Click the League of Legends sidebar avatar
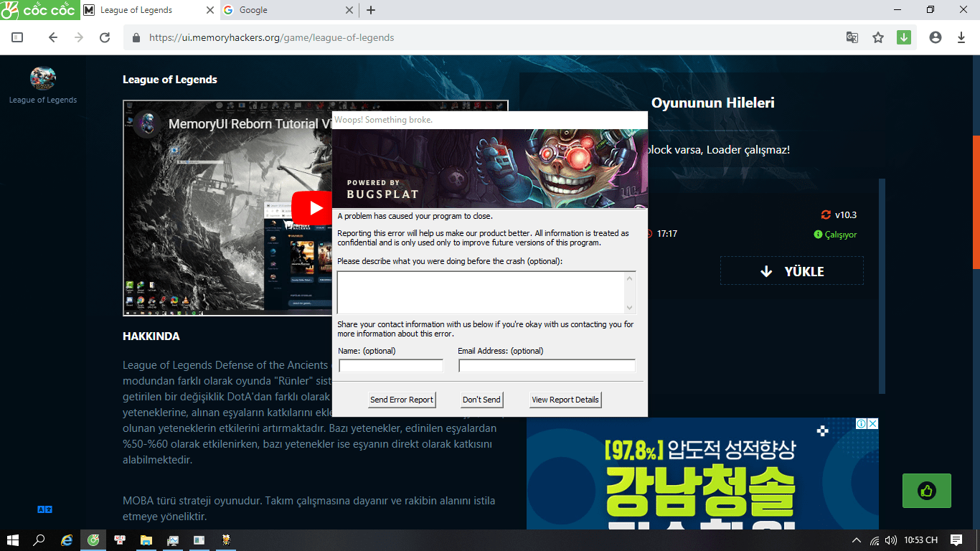 click(x=43, y=78)
